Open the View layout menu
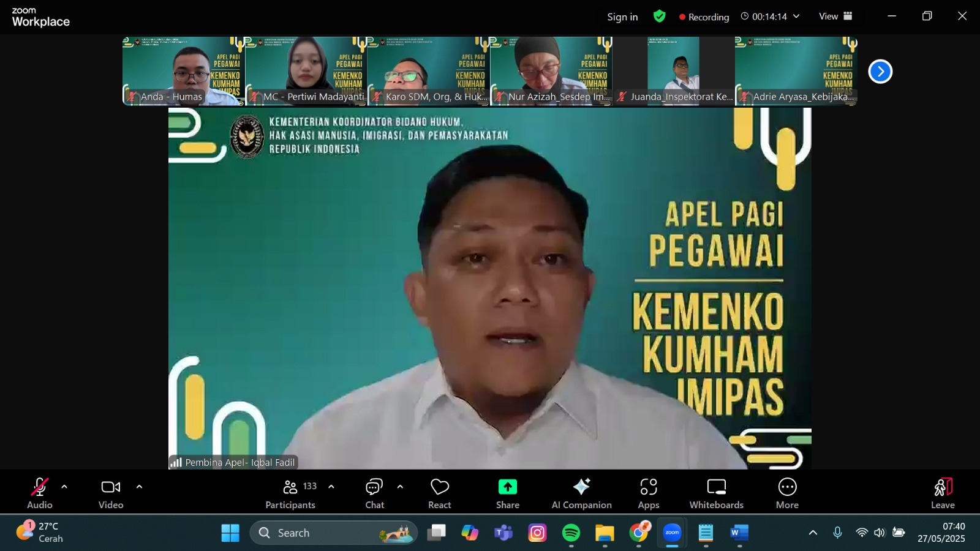980x551 pixels. click(835, 17)
